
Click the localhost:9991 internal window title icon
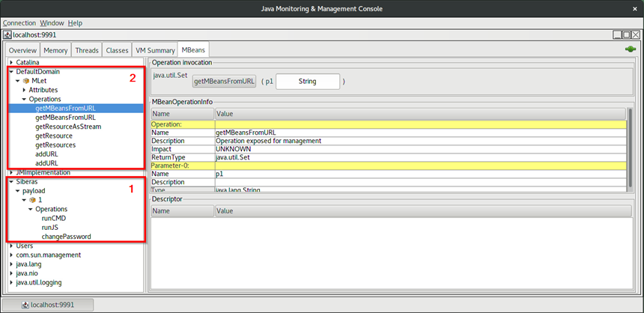(x=7, y=34)
